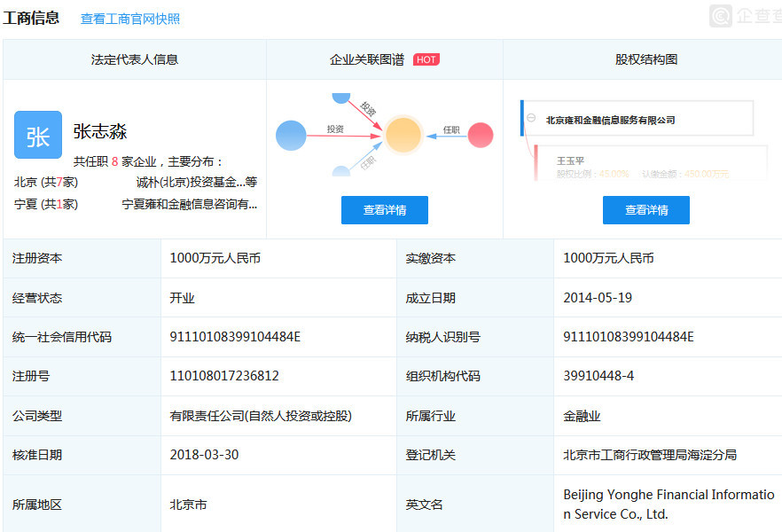The width and height of the screenshot is (782, 532).
Task: Click 北京 (共7家) region entry
Action: (46, 182)
